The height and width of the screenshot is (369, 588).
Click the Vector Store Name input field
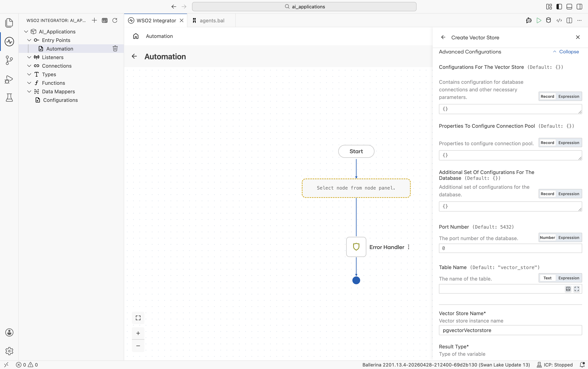510,330
